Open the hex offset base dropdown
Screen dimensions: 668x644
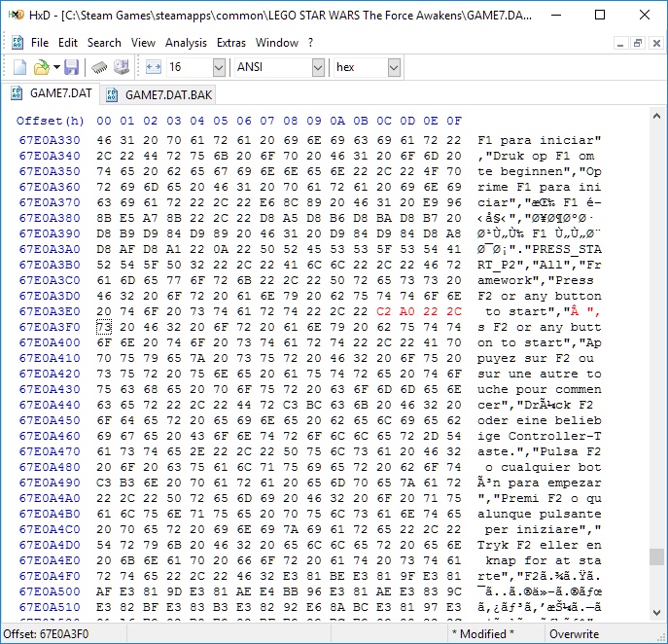pyautogui.click(x=394, y=67)
